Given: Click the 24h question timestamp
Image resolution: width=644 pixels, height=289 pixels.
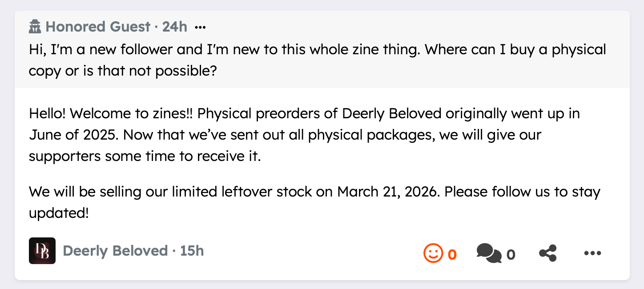Looking at the screenshot, I should [x=174, y=27].
